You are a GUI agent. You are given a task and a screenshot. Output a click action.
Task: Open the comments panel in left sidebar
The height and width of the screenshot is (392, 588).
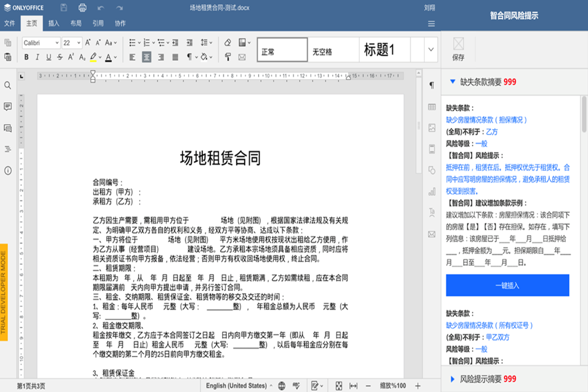(x=8, y=107)
